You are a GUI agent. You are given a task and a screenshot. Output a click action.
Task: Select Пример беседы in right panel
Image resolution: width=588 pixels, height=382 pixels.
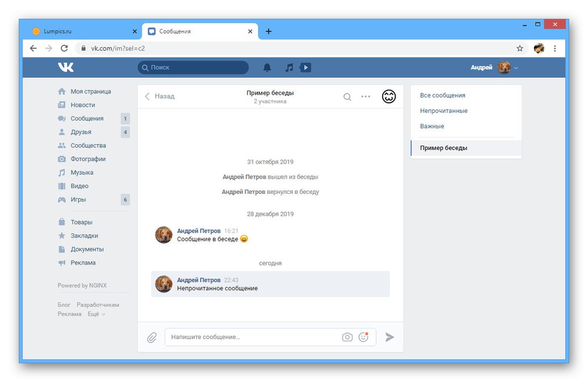466,148
